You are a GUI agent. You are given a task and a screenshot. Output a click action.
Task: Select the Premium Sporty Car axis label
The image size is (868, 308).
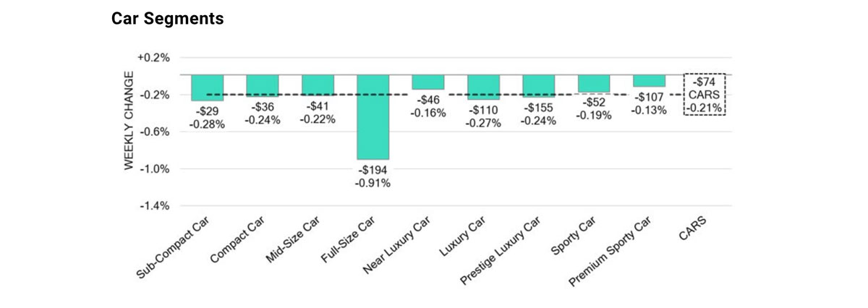(x=618, y=249)
